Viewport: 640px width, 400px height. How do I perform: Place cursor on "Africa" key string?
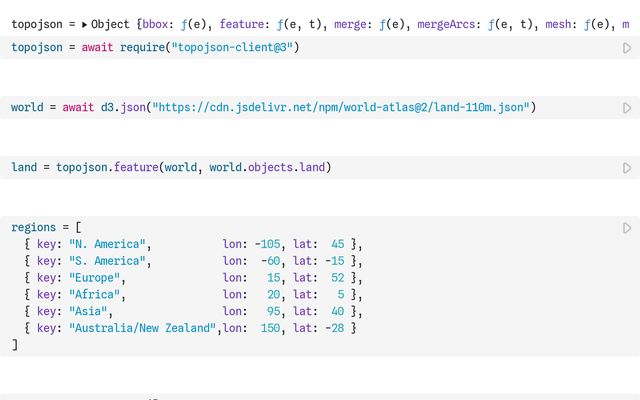(x=96, y=295)
